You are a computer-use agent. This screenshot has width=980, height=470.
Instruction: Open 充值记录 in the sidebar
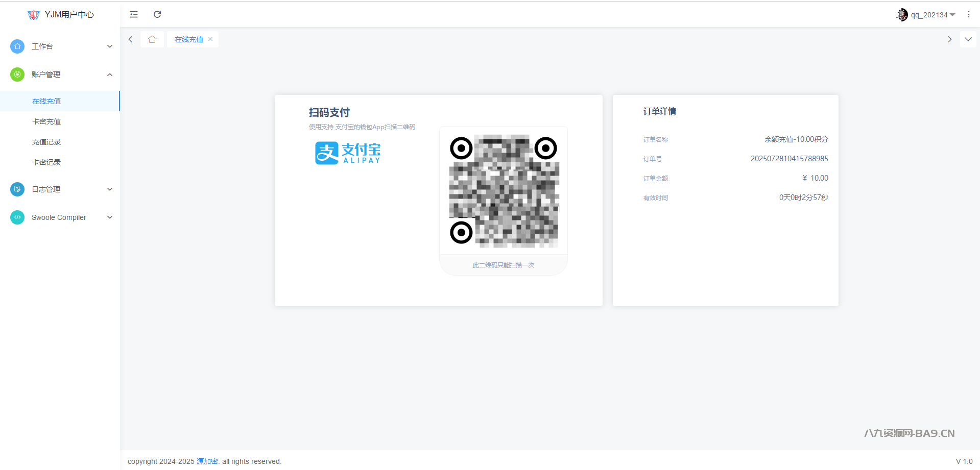pyautogui.click(x=46, y=142)
